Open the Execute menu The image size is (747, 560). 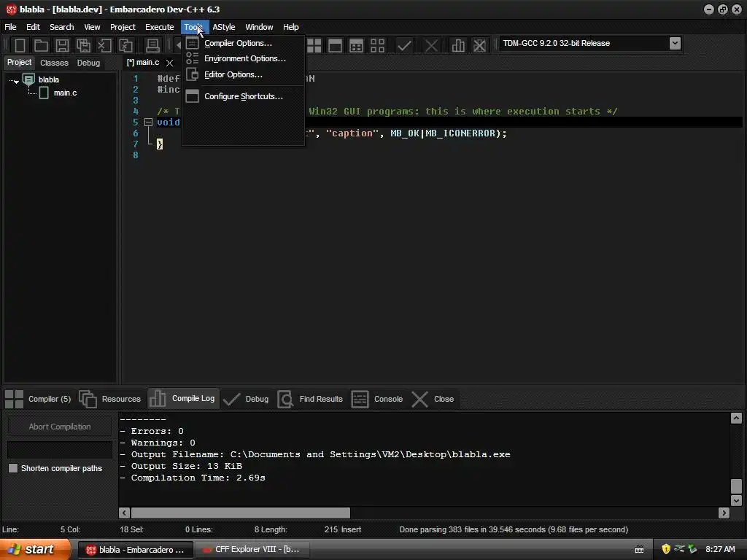pos(160,27)
